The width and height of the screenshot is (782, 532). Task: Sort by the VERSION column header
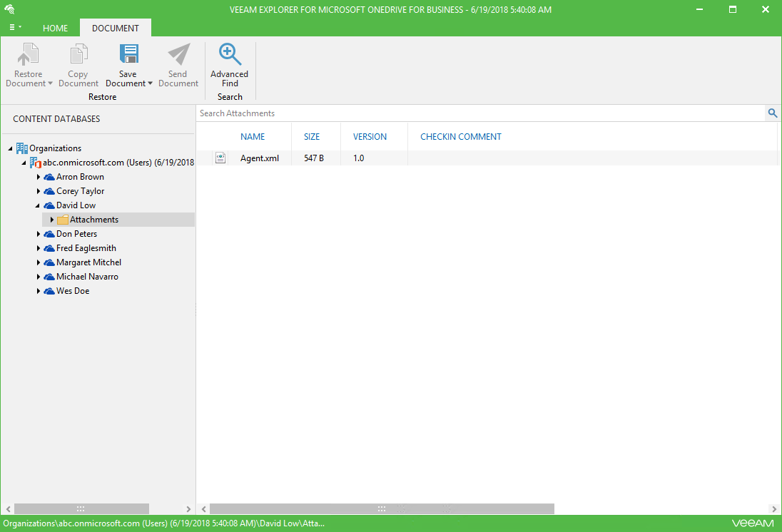370,137
